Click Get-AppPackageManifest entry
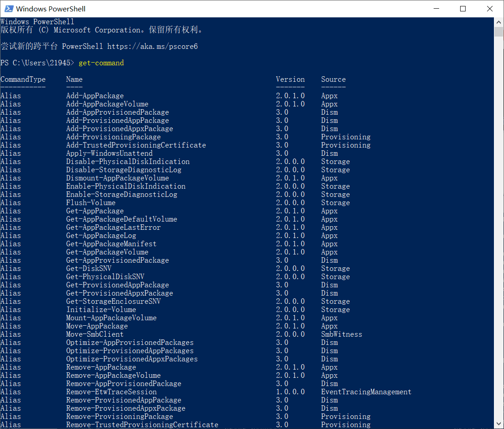The width and height of the screenshot is (504, 429). (111, 244)
